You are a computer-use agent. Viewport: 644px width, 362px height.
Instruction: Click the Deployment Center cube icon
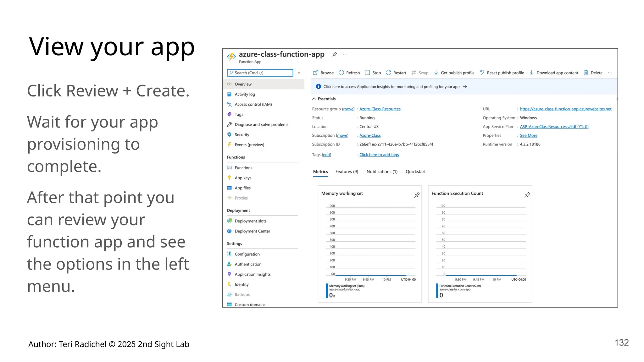[x=229, y=231]
